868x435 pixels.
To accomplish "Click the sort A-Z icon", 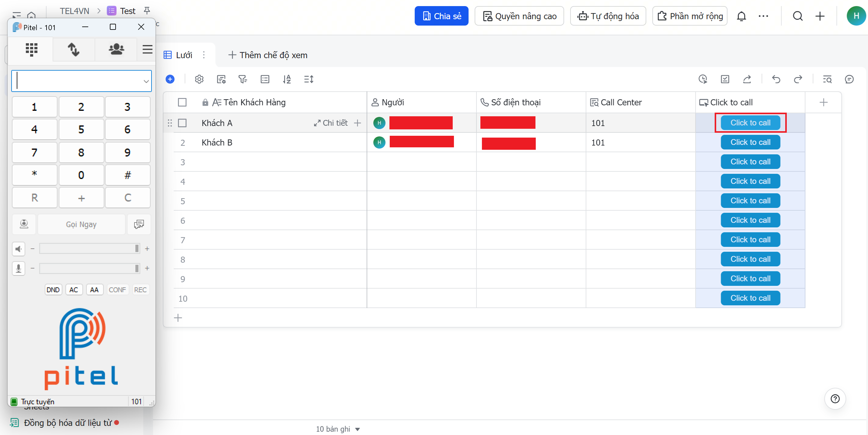I will (287, 79).
